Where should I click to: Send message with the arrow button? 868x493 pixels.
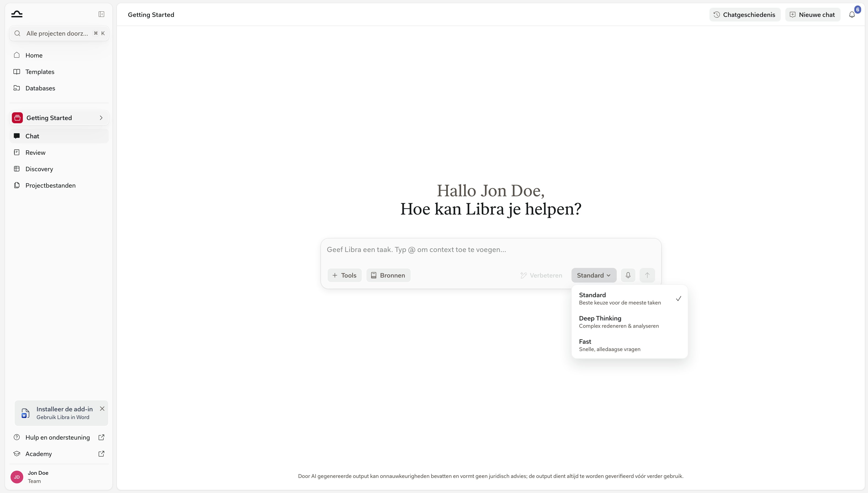coord(647,275)
